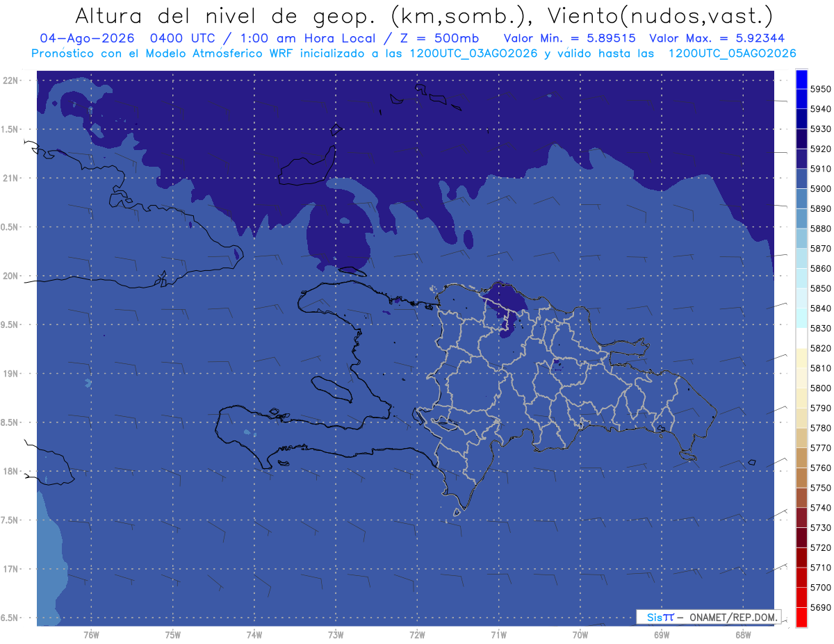Click the legend value '5690'

[820, 608]
